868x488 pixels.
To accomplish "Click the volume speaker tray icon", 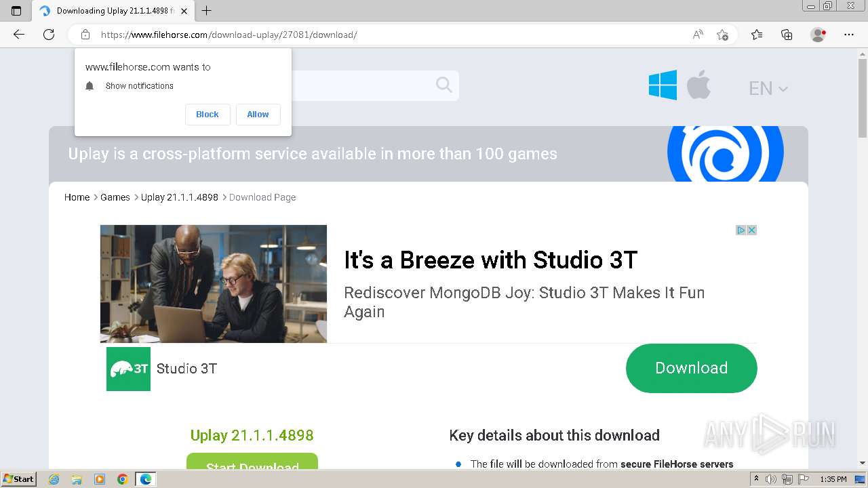I will coord(771,479).
